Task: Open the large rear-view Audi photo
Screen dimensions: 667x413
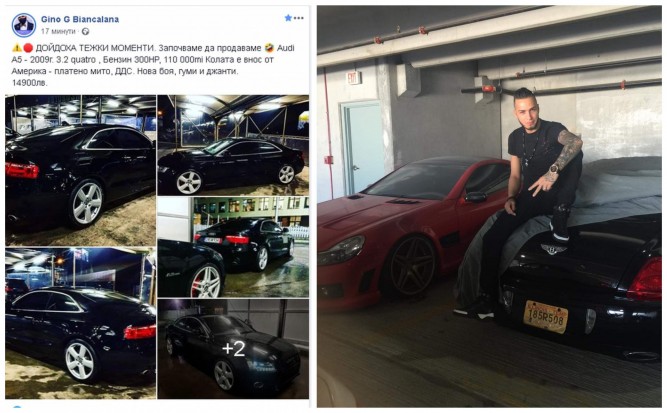Action: pyautogui.click(x=80, y=170)
